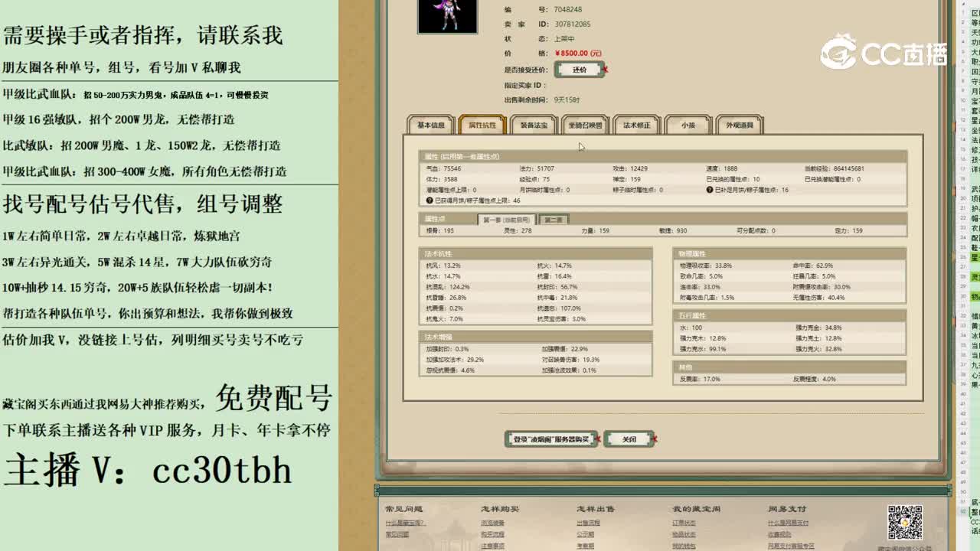Click the 法术抗性 section header

[537, 253]
